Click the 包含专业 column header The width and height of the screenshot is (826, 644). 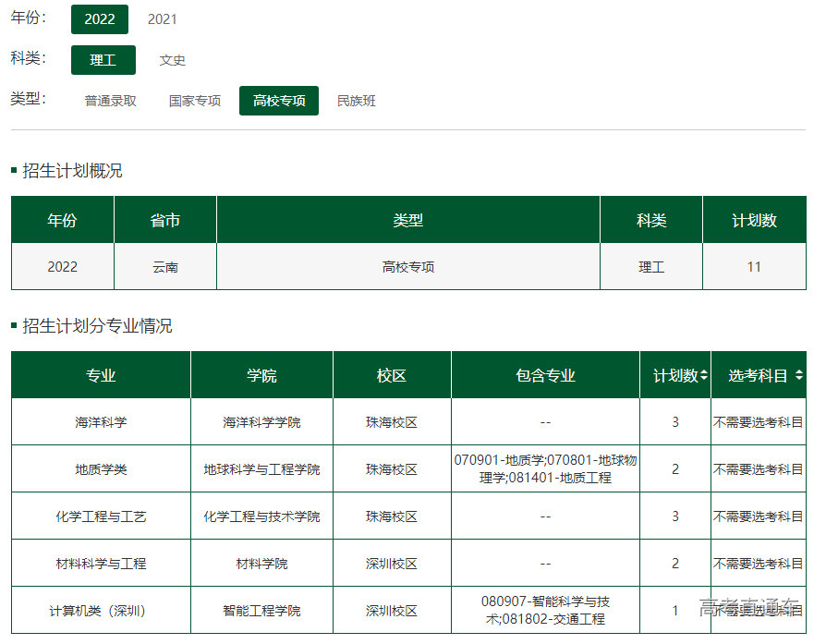545,375
